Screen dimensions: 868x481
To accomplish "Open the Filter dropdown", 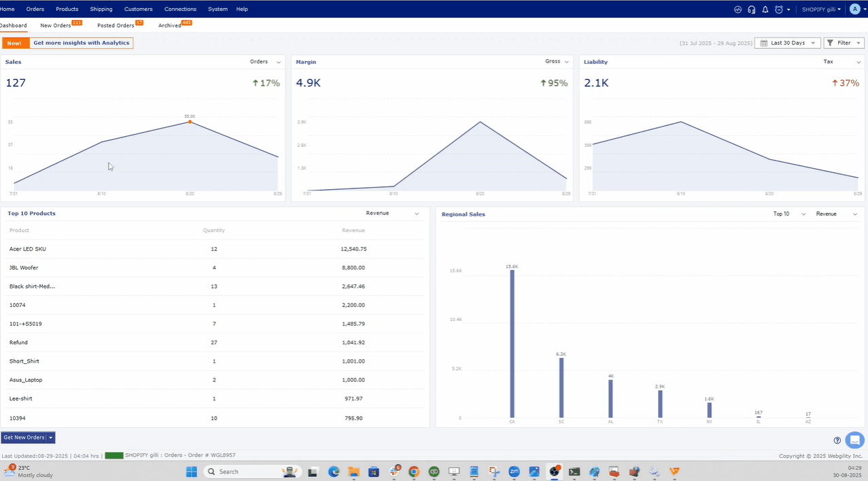I will pyautogui.click(x=844, y=43).
